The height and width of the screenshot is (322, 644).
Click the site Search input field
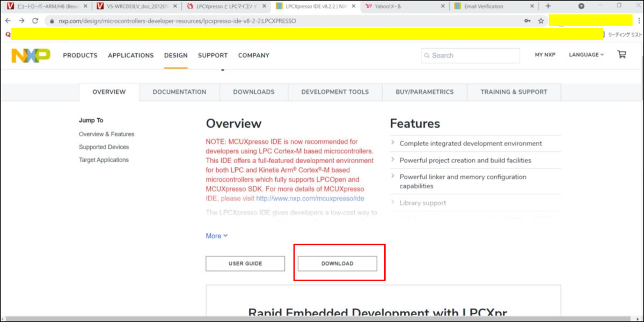coord(471,55)
